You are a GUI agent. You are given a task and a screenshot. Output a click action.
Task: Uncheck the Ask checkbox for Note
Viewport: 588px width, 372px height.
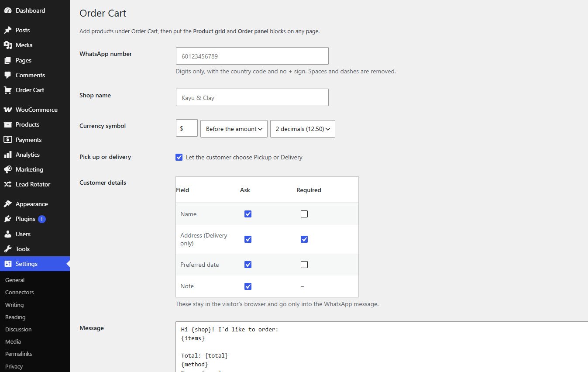click(x=248, y=286)
